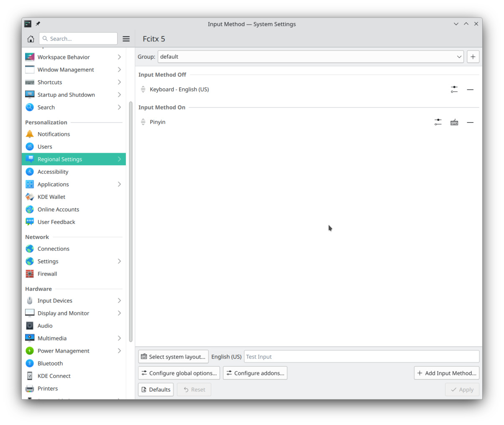Expand Workspace Behavior category
This screenshot has width=504, height=425.
click(x=74, y=57)
